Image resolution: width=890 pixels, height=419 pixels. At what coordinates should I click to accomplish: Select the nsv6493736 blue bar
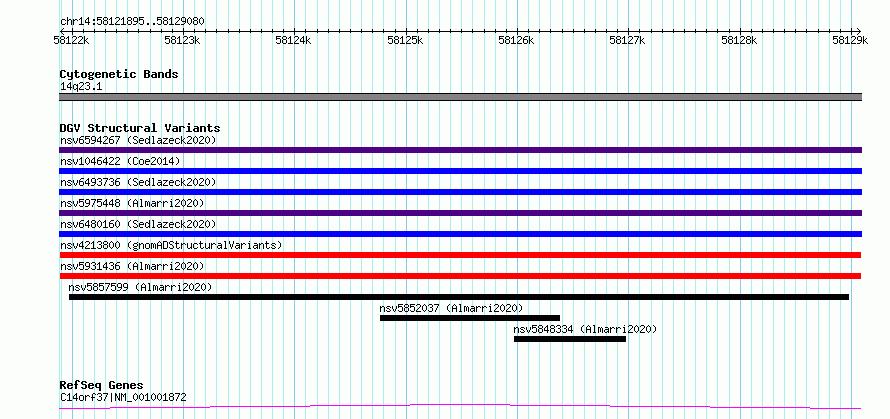(x=460, y=192)
